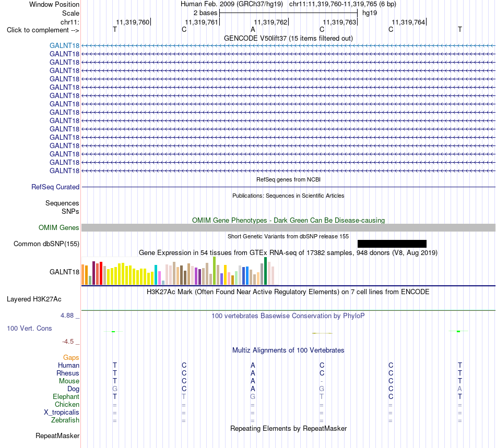Open the Common dbSNP(155) track label
Image resolution: width=496 pixels, height=448 pixels.
click(x=46, y=244)
